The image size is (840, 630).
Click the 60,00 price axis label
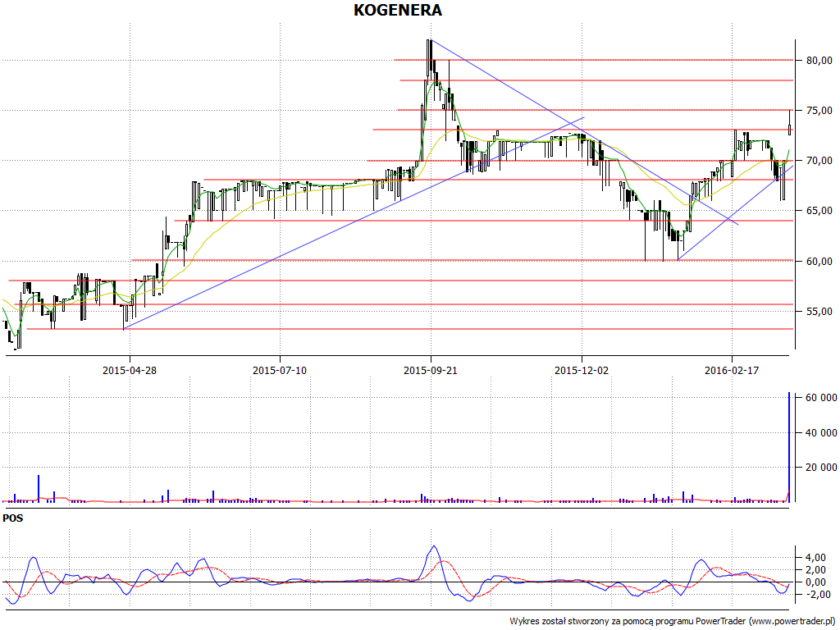click(819, 261)
